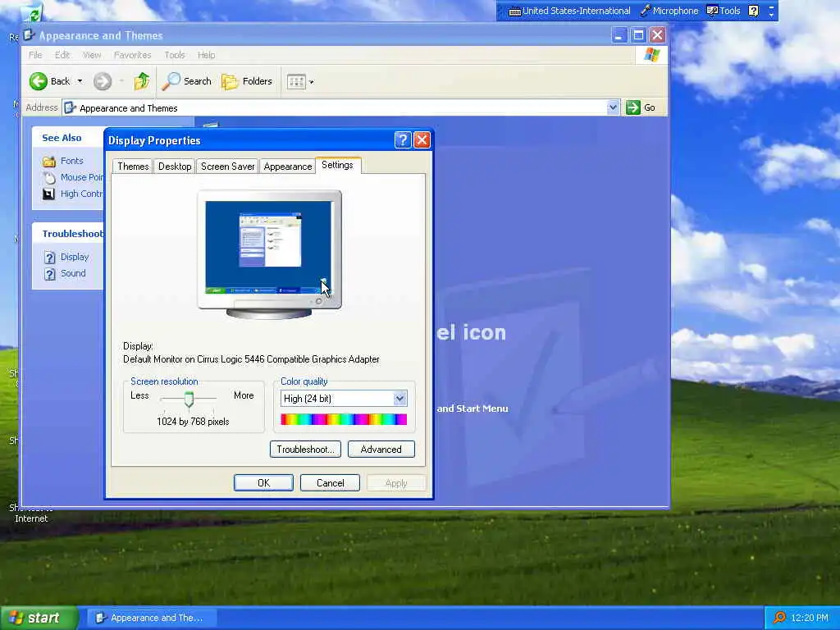This screenshot has height=630, width=840.
Task: Click the Cancel button
Action: coord(330,483)
